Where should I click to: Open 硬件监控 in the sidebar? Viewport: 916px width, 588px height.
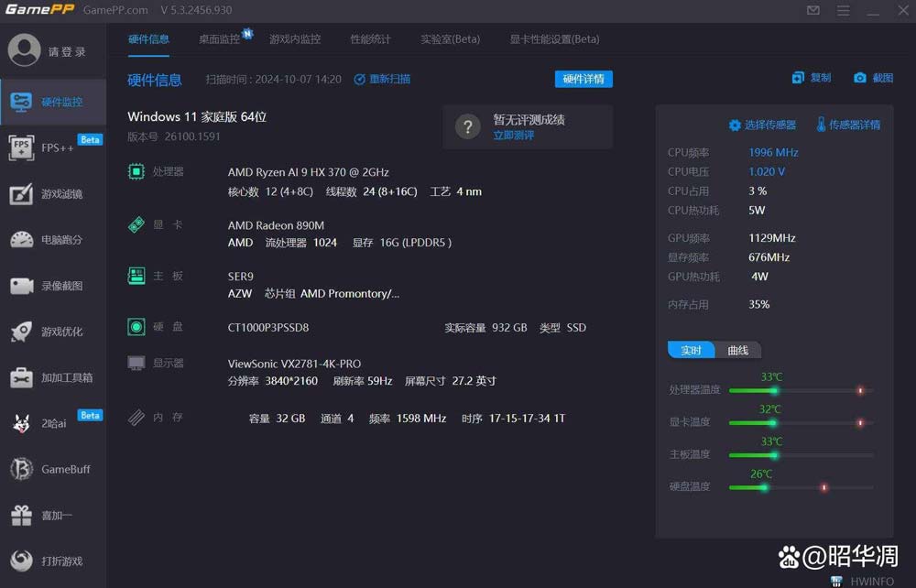click(53, 103)
